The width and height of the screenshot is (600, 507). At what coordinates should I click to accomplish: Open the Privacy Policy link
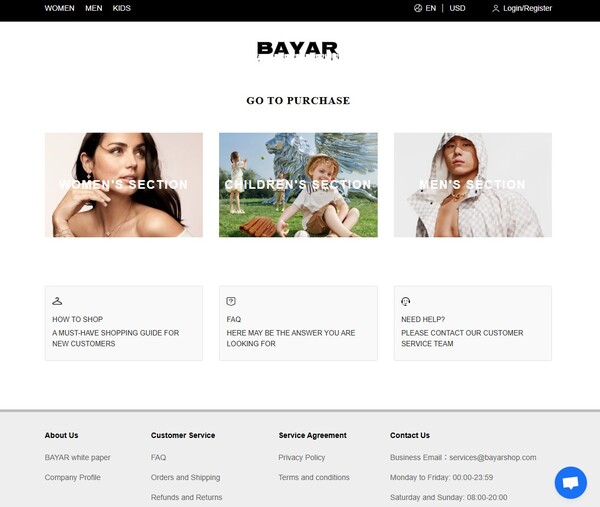point(302,457)
